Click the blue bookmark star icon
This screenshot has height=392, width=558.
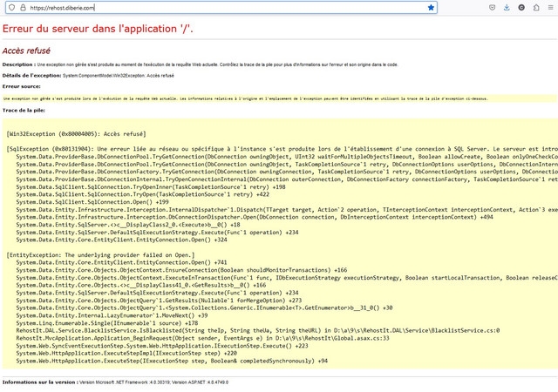click(431, 7)
